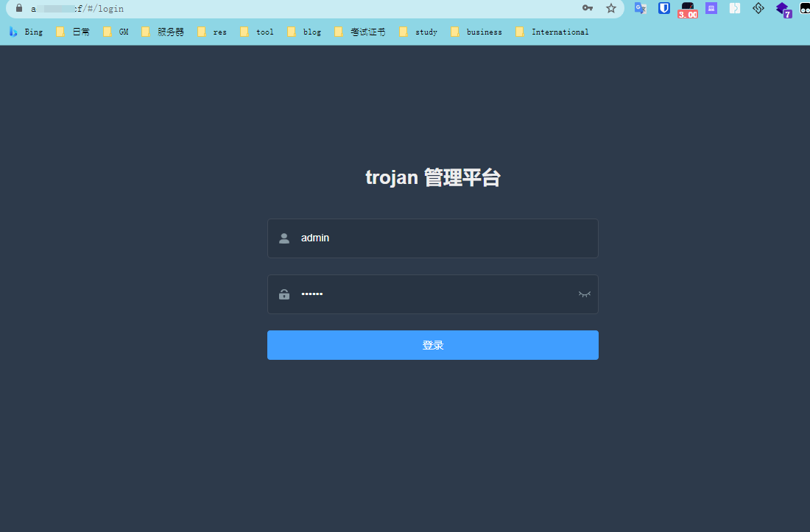
Task: Click the blue 登录 login button
Action: [432, 345]
